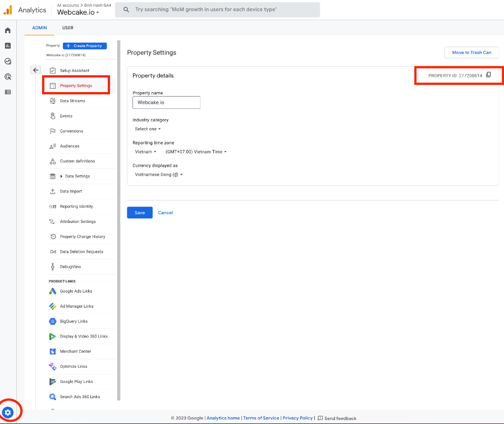Expand the Data Settings submenu
504x424 pixels.
(x=61, y=176)
